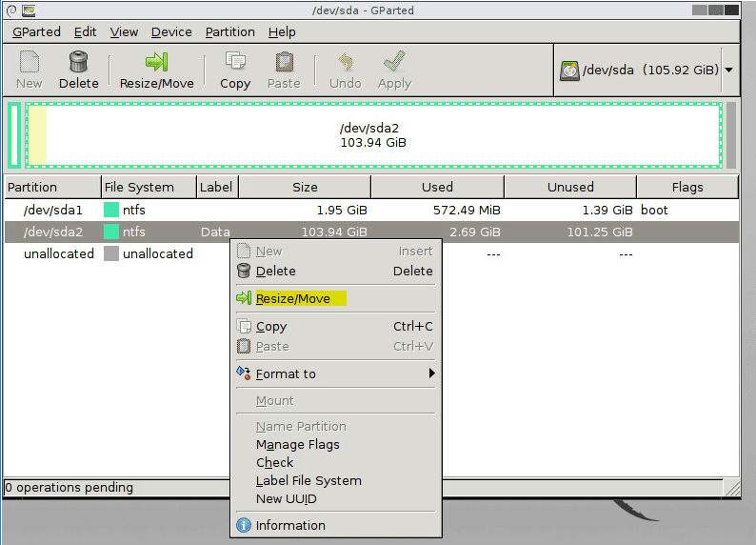The width and height of the screenshot is (756, 545).
Task: Click the GParted app icon in title bar
Action: (x=29, y=10)
